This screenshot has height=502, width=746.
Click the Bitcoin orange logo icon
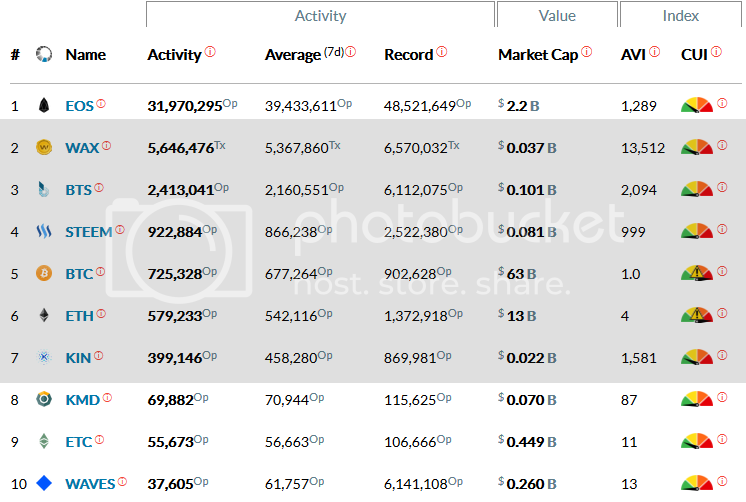(44, 273)
